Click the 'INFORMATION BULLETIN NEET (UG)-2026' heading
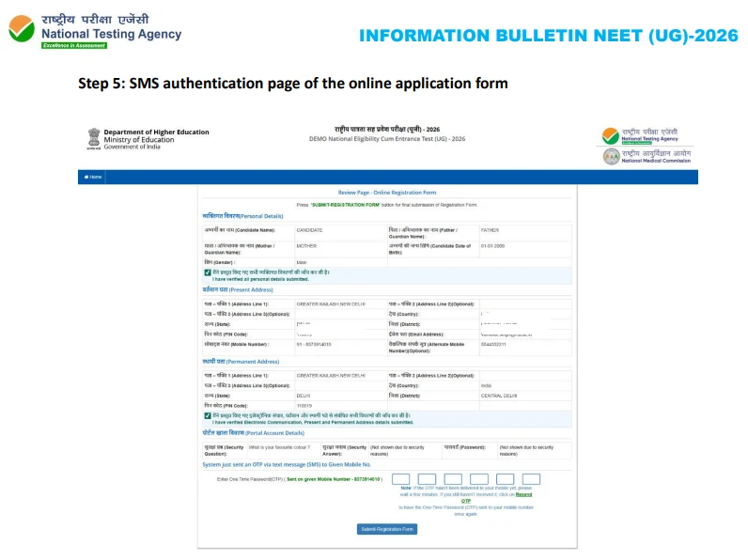 (x=549, y=36)
